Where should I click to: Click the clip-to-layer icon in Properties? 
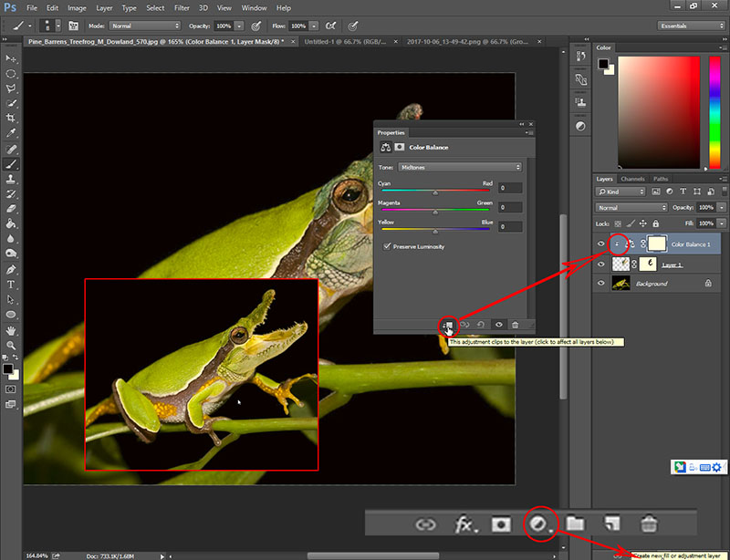click(447, 324)
